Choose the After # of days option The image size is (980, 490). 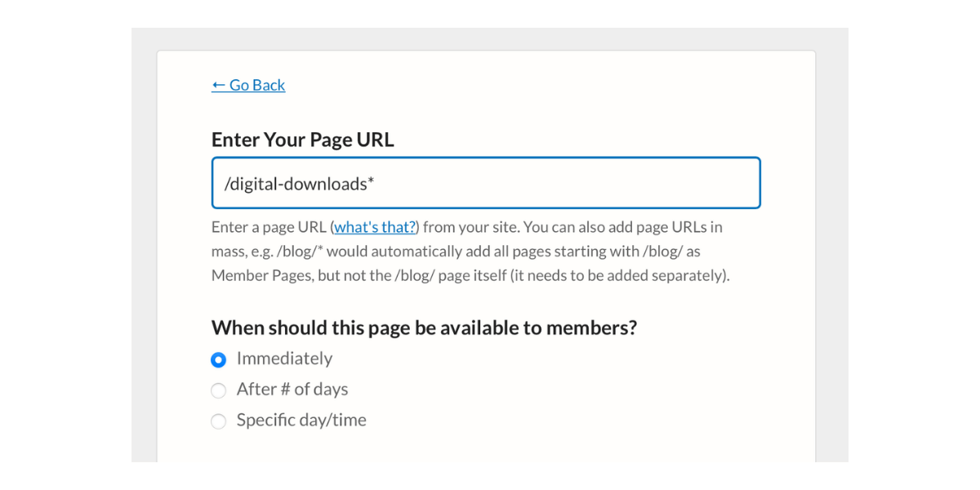(218, 390)
